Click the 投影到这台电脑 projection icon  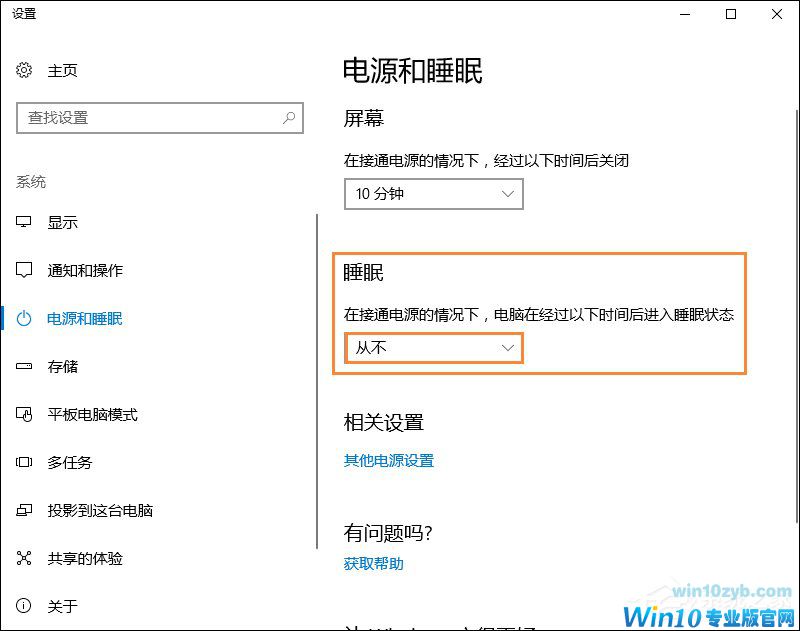pyautogui.click(x=24, y=510)
